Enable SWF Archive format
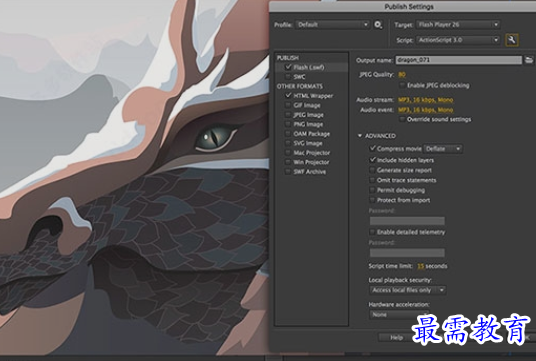This screenshot has height=361, width=536. tap(288, 172)
